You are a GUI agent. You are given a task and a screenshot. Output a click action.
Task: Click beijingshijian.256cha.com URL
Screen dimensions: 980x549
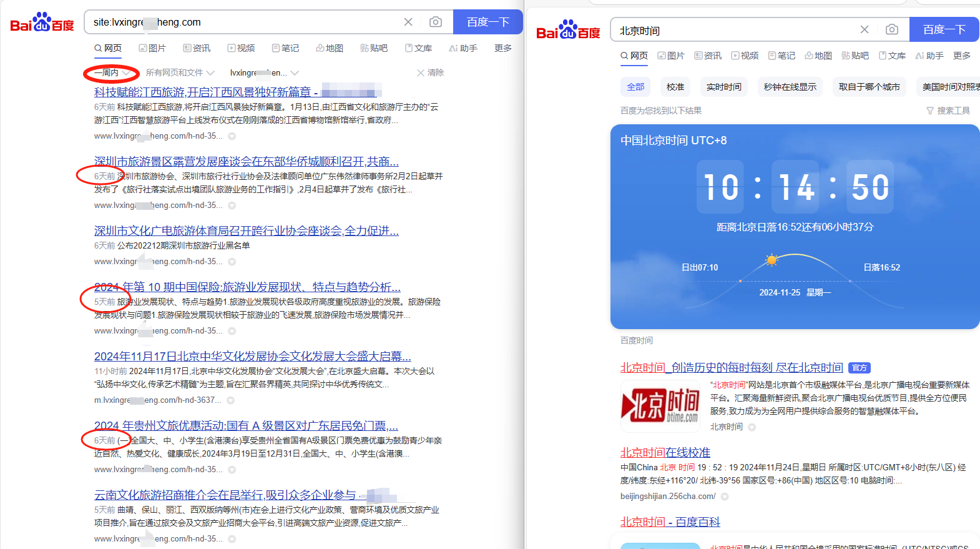[668, 497]
